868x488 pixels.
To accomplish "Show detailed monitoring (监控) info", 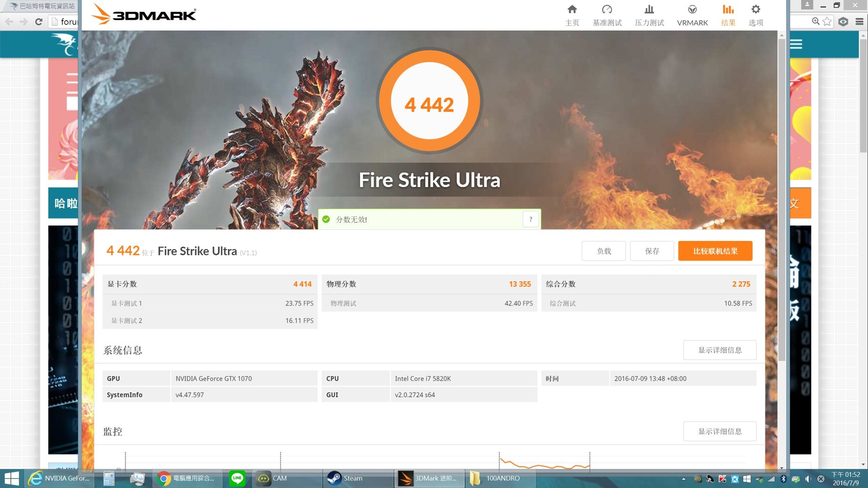I will coord(719,432).
